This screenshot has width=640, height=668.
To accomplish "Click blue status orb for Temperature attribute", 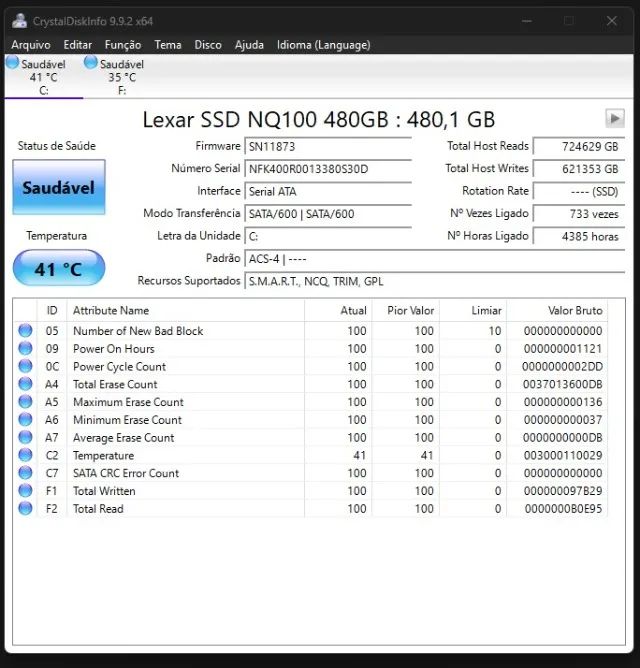I will coord(25,455).
